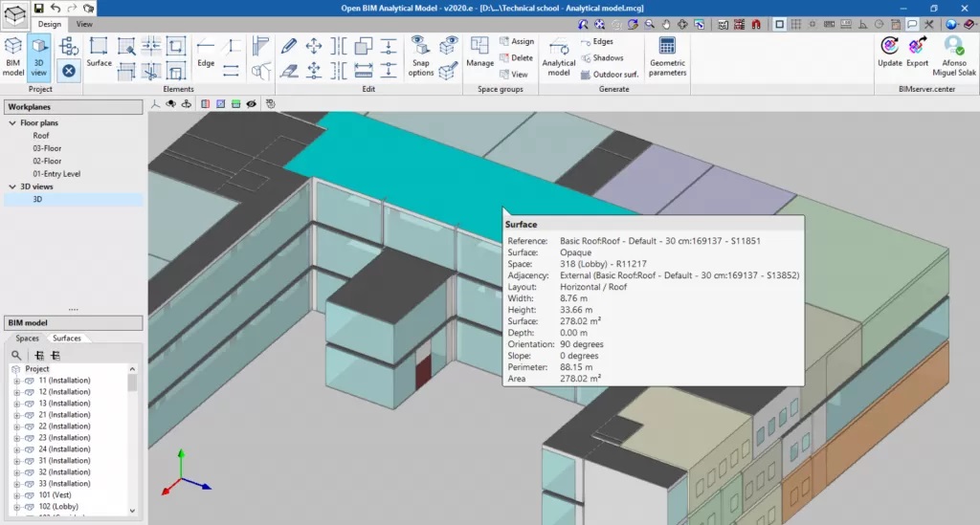Collapse the Floor plans tree group
The height and width of the screenshot is (525, 980).
12,123
